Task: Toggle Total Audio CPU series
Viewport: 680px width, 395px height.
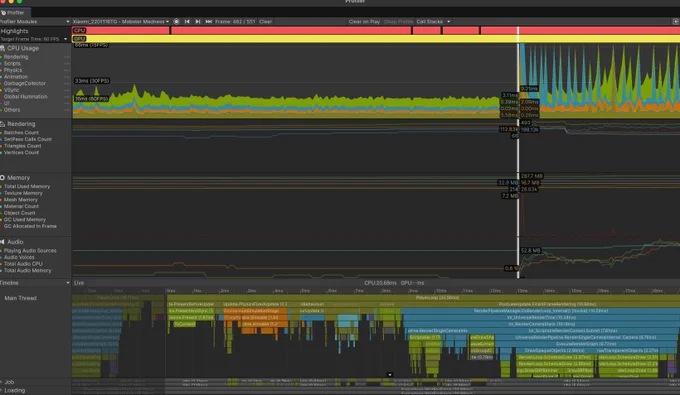Action: click(23, 264)
